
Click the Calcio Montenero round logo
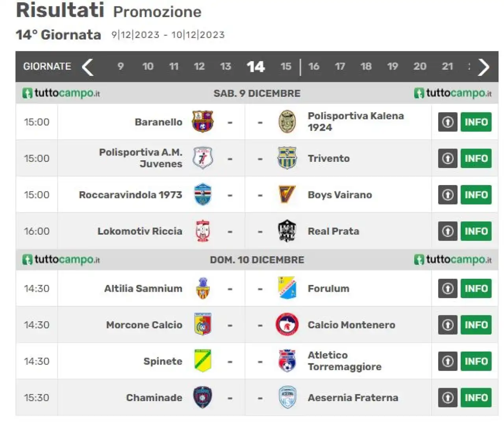(x=287, y=324)
